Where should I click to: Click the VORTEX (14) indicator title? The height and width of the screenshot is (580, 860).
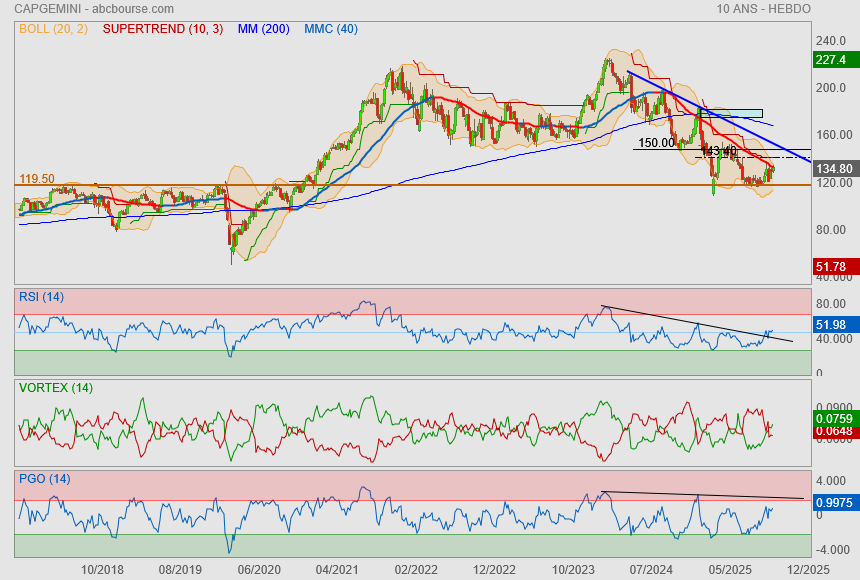pos(54,387)
